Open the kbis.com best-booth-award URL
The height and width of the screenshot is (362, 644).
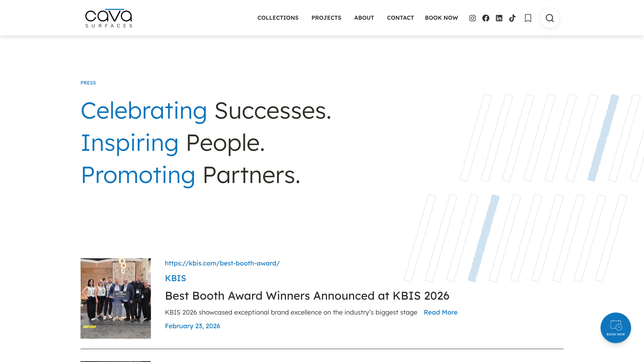222,263
